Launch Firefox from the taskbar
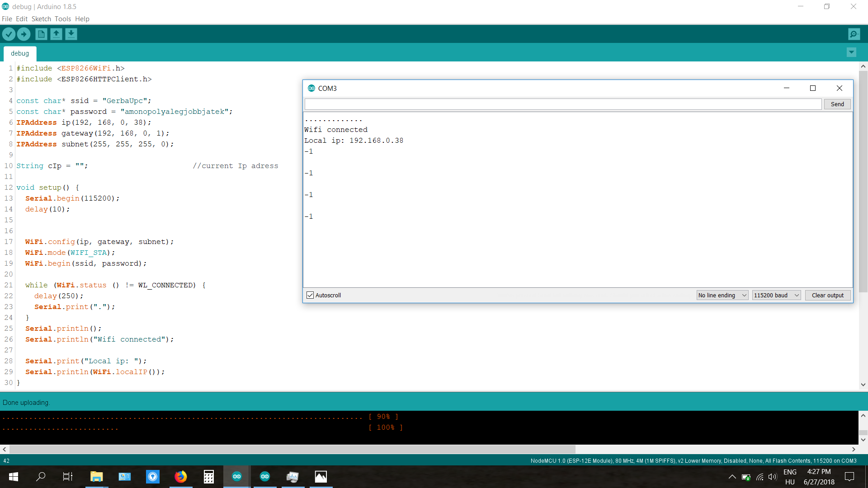Screen dimensions: 868x488 pyautogui.click(x=180, y=476)
